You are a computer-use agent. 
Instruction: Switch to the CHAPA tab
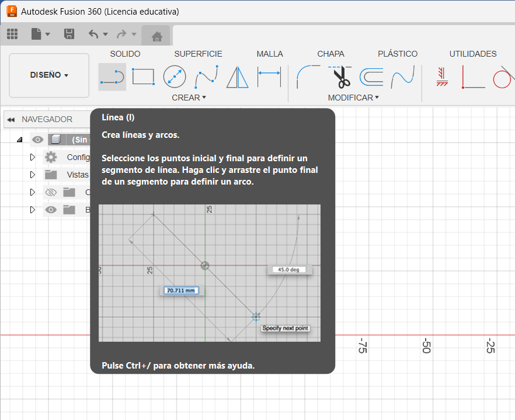pos(330,54)
